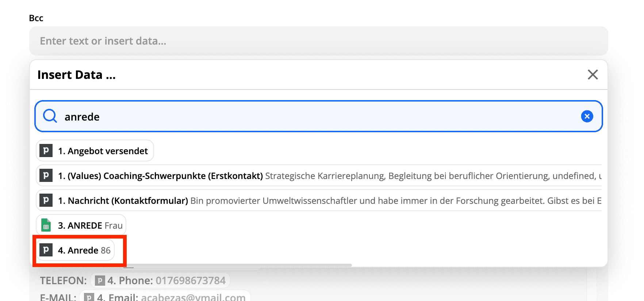This screenshot has height=301, width=644.
Task: Choose 3. ANREDE Frau data pill
Action: click(81, 225)
